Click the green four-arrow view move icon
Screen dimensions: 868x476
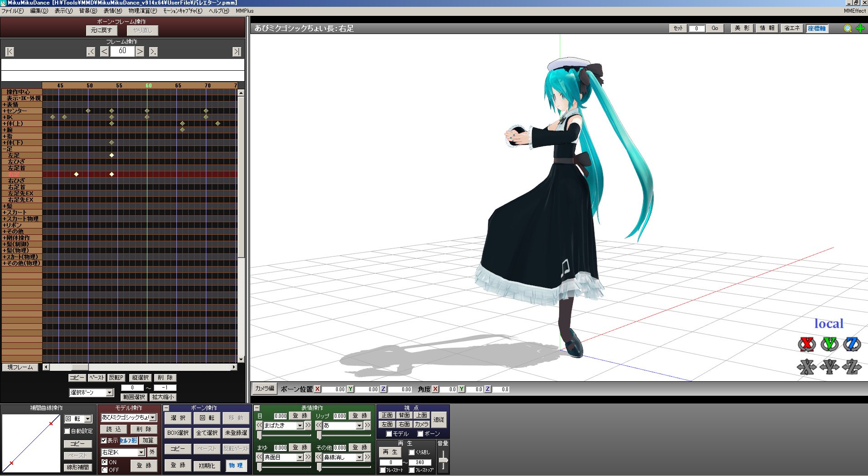(860, 28)
